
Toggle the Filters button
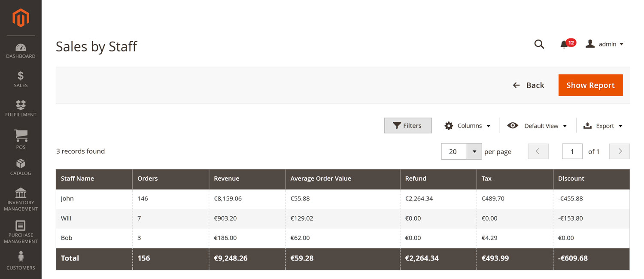pos(408,126)
